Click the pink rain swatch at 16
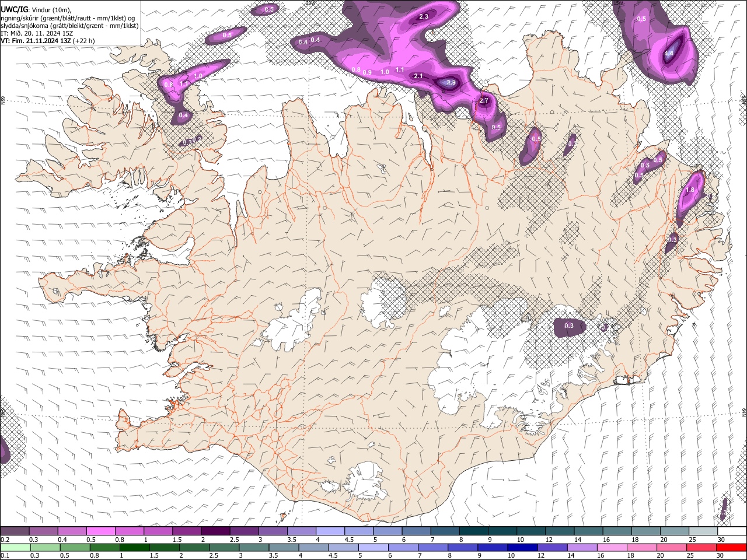The height and width of the screenshot is (560, 747). 611,548
